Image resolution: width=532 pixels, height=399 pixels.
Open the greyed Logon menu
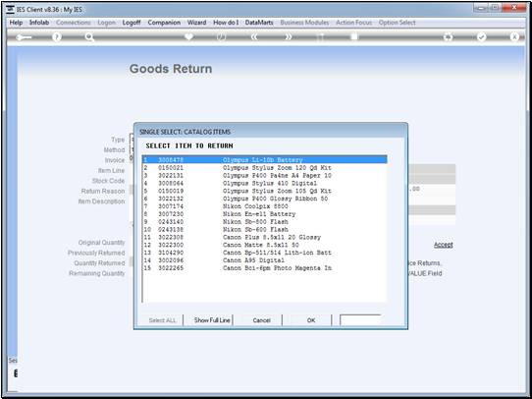pos(107,23)
